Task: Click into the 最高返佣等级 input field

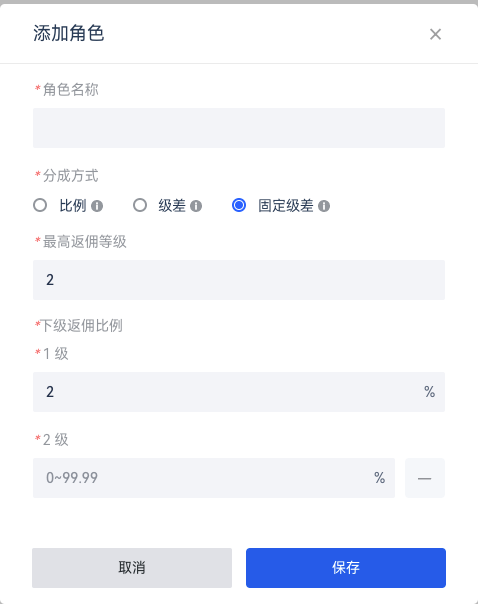Action: (239, 280)
